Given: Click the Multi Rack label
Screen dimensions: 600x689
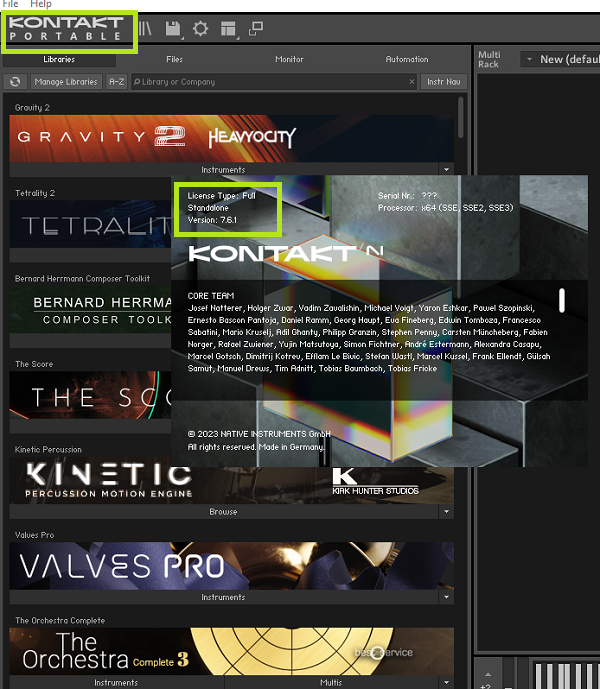Looking at the screenshot, I should pos(489,59).
